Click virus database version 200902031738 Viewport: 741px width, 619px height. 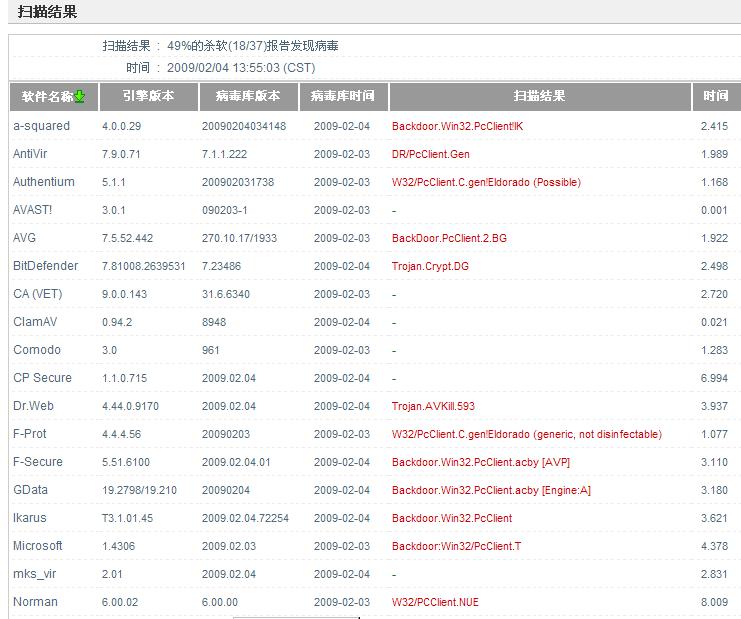(x=238, y=182)
